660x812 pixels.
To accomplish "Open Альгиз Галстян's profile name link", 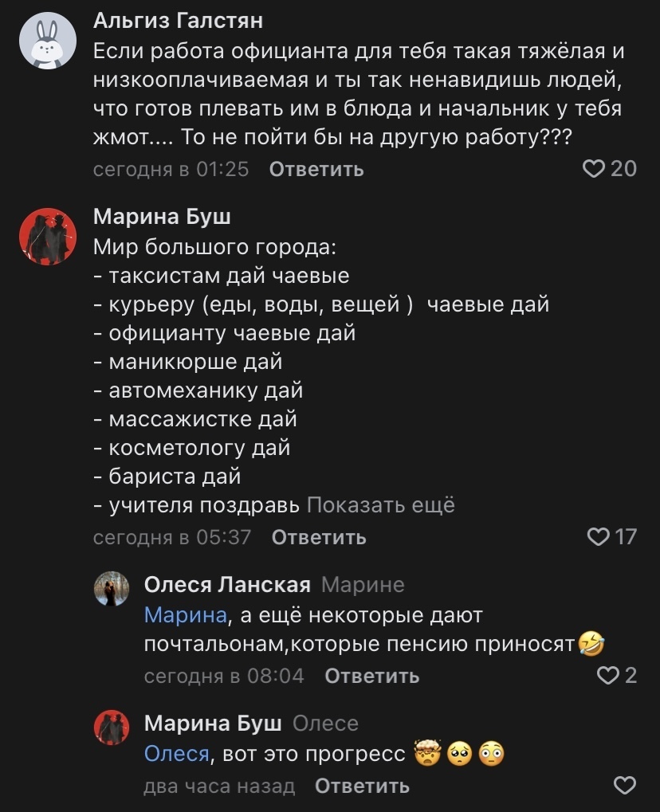I will pos(178,19).
